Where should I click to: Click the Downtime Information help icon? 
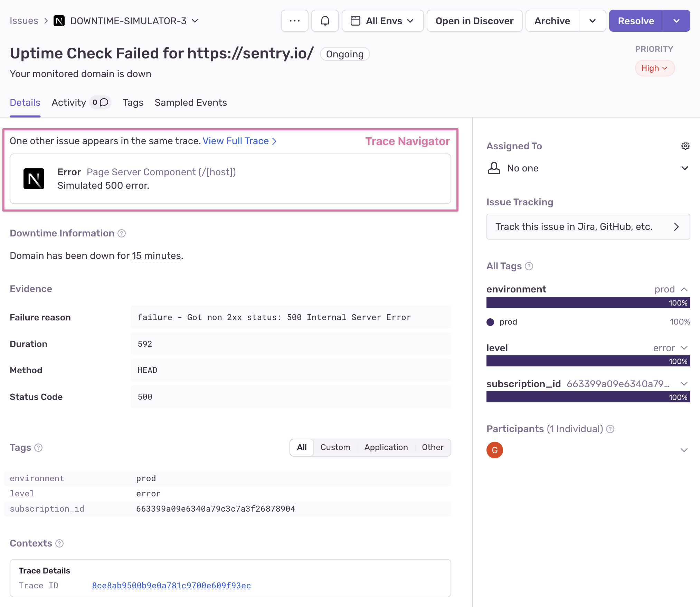click(x=122, y=233)
